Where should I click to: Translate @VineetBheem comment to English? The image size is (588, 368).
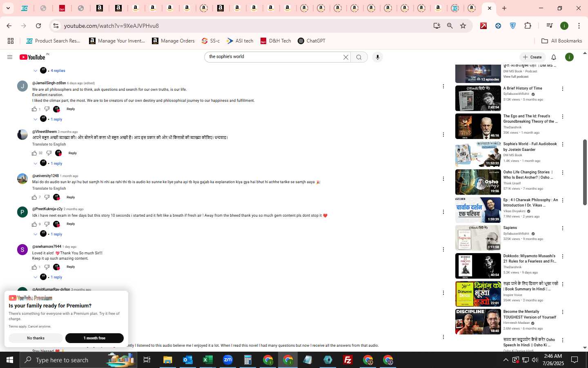tap(49, 144)
